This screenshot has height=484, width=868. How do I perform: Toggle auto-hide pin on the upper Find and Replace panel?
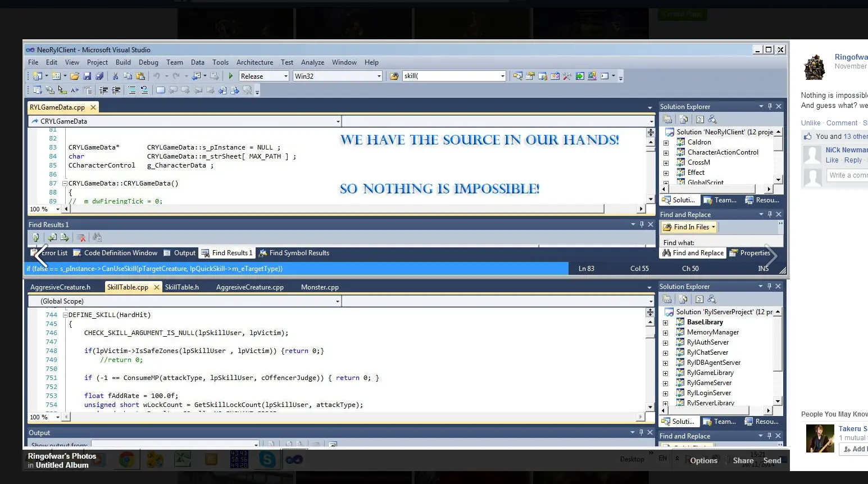click(770, 214)
